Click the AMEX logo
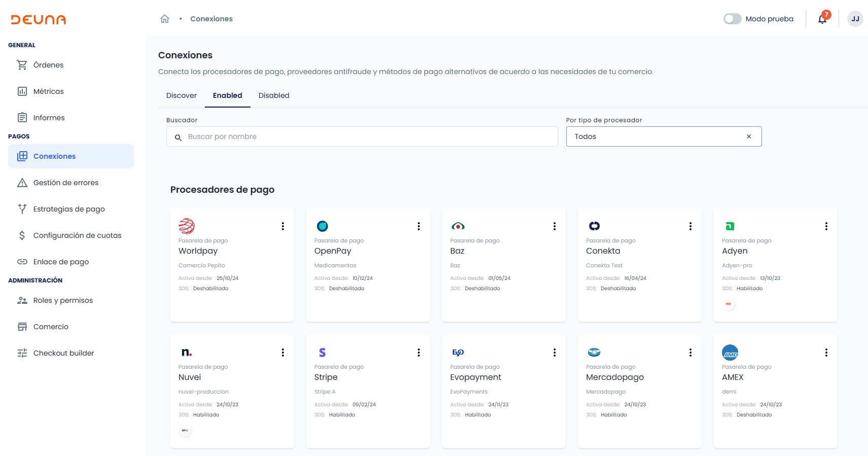The height and width of the screenshot is (456, 868). click(730, 353)
